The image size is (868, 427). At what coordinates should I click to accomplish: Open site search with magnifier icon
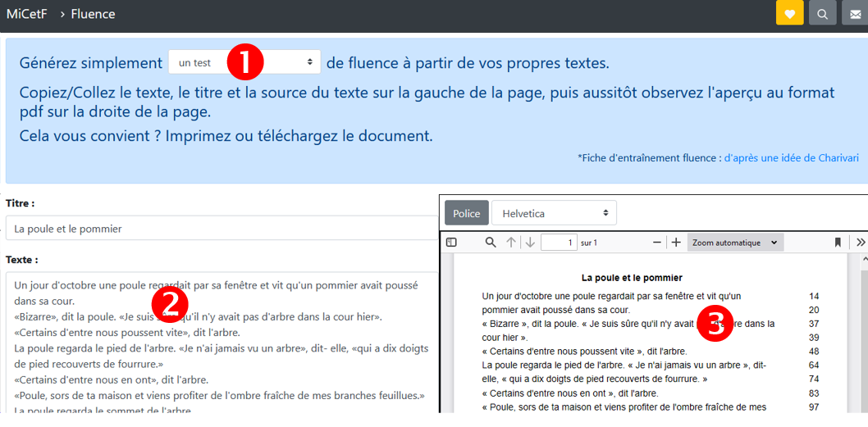click(x=822, y=13)
